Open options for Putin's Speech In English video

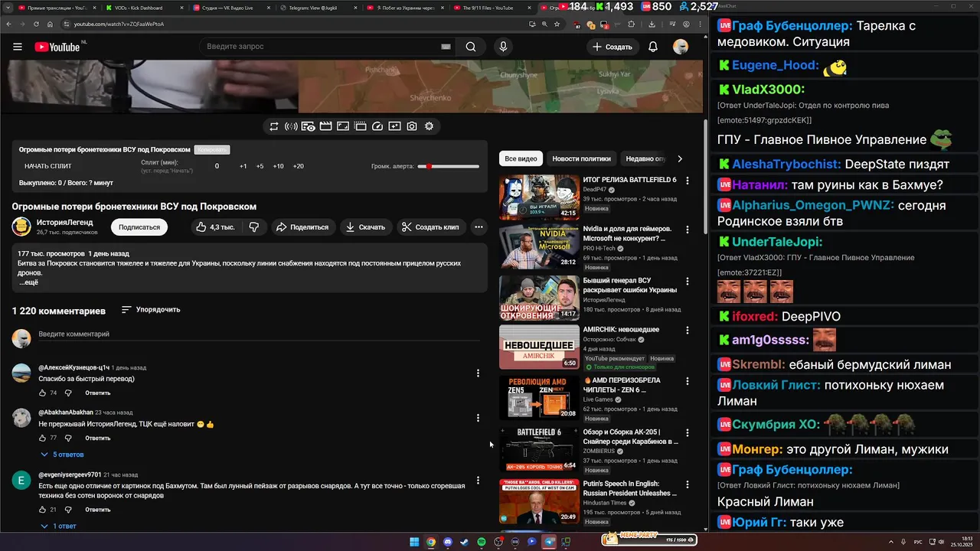click(688, 484)
